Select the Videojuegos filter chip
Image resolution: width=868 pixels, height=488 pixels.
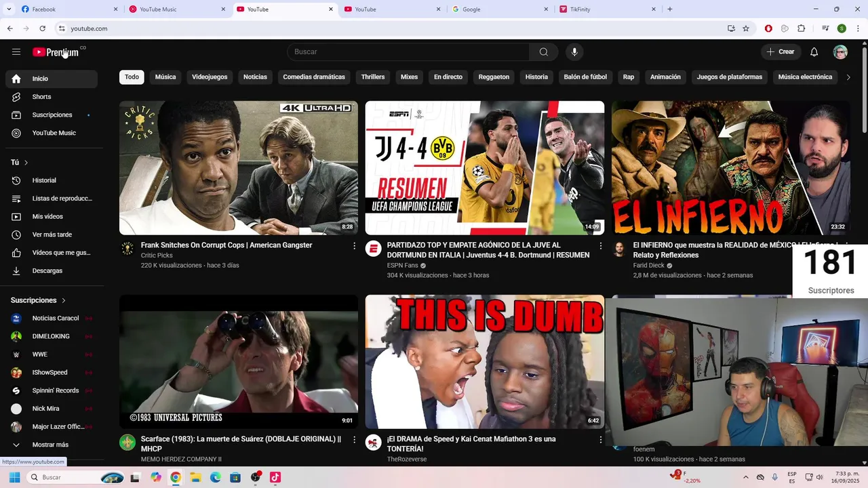[210, 77]
